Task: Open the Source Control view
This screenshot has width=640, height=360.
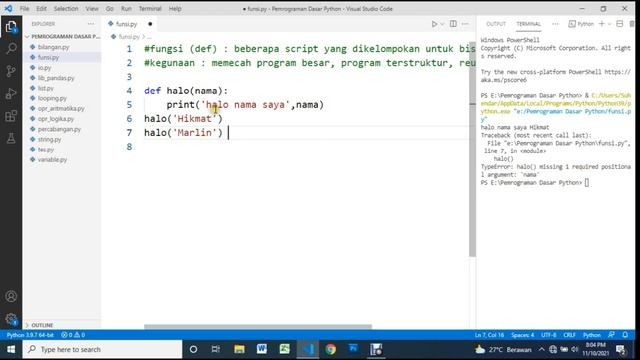Action: point(11,71)
